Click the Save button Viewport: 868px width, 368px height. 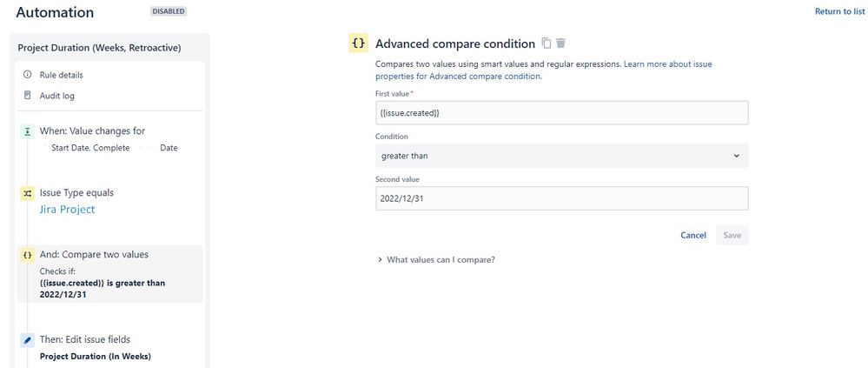click(x=732, y=235)
